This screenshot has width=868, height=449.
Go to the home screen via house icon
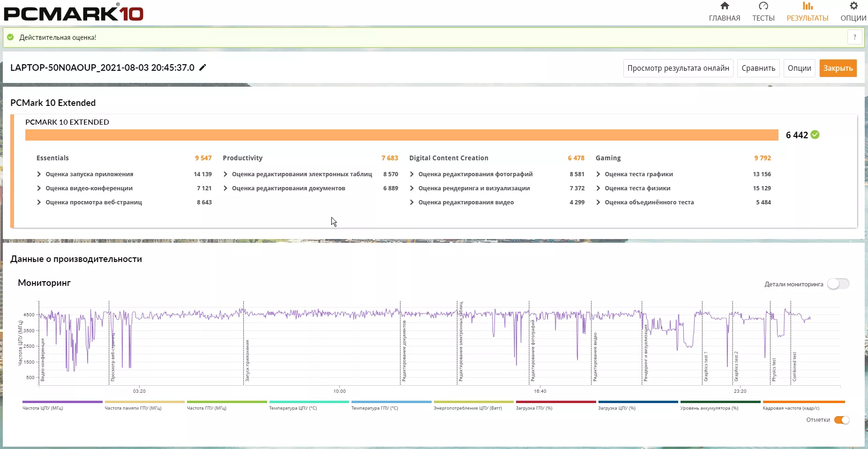point(725,6)
